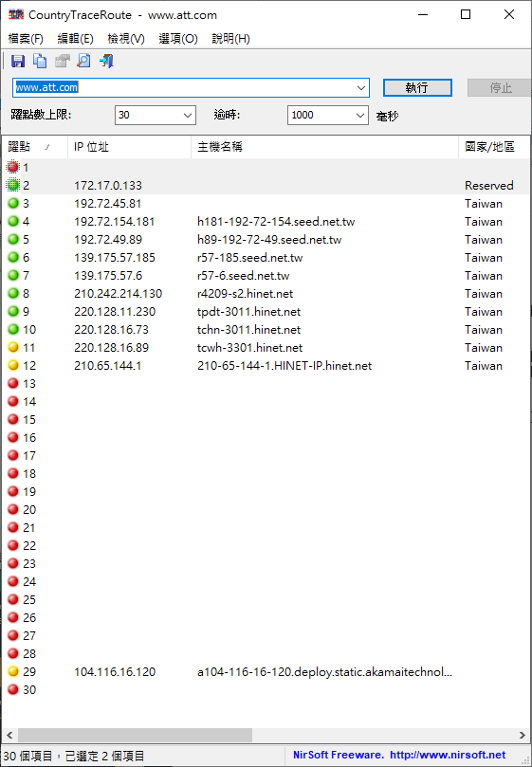Select the green status icon of hop 2
The width and height of the screenshot is (532, 767).
point(13,186)
